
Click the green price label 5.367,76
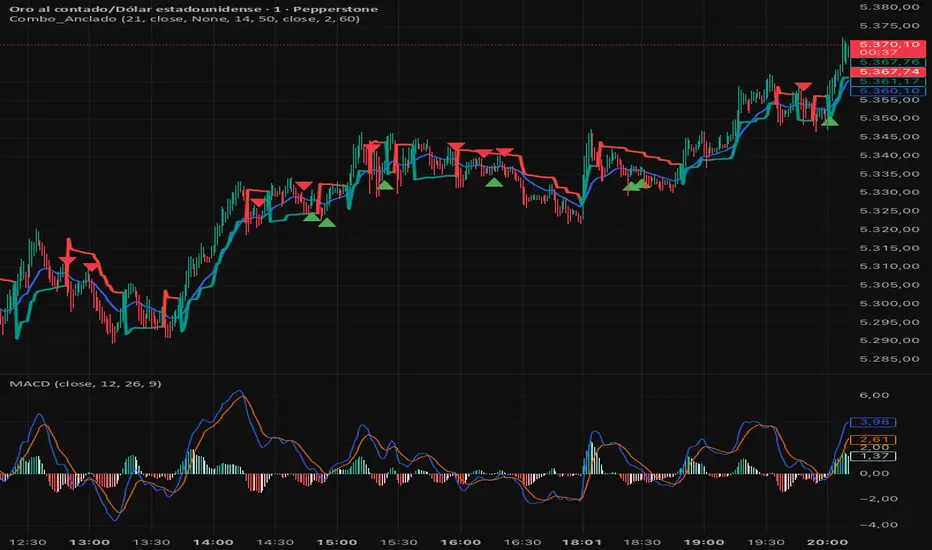pyautogui.click(x=888, y=62)
